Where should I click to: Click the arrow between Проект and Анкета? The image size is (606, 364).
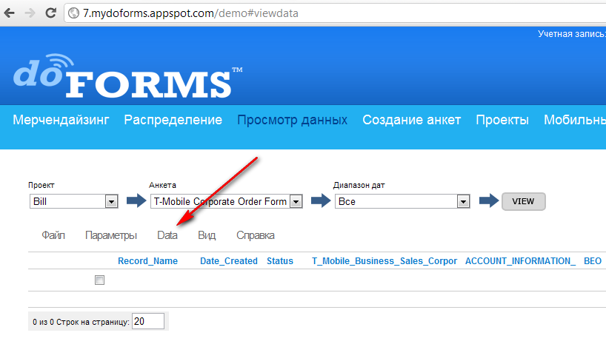coord(136,200)
